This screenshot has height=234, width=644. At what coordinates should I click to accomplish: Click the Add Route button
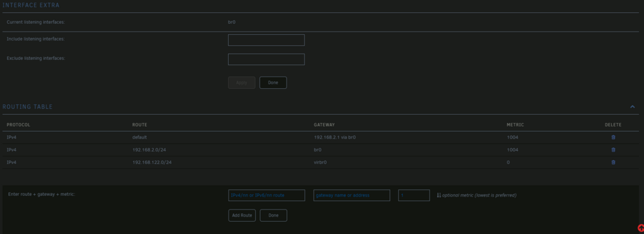pyautogui.click(x=242, y=215)
